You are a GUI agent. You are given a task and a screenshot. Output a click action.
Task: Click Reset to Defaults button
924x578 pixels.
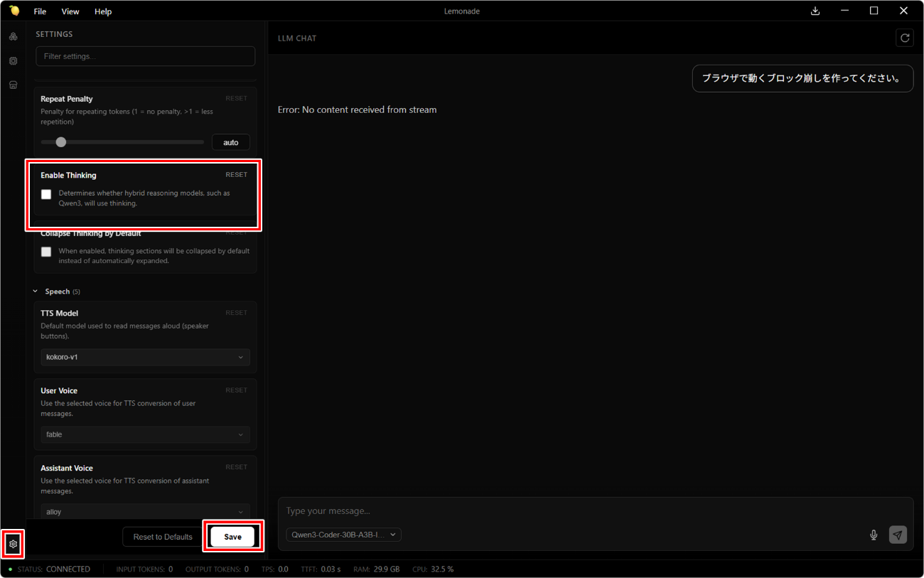[163, 537]
